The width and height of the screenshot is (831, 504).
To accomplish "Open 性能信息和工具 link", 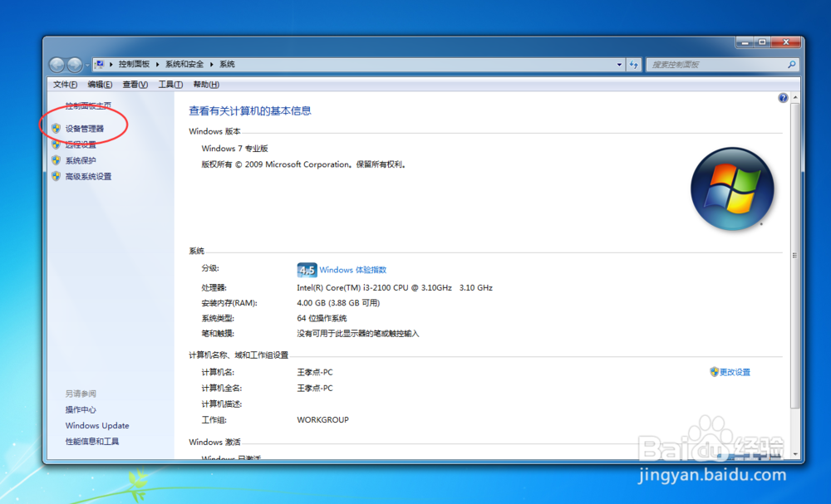I will coord(92,441).
